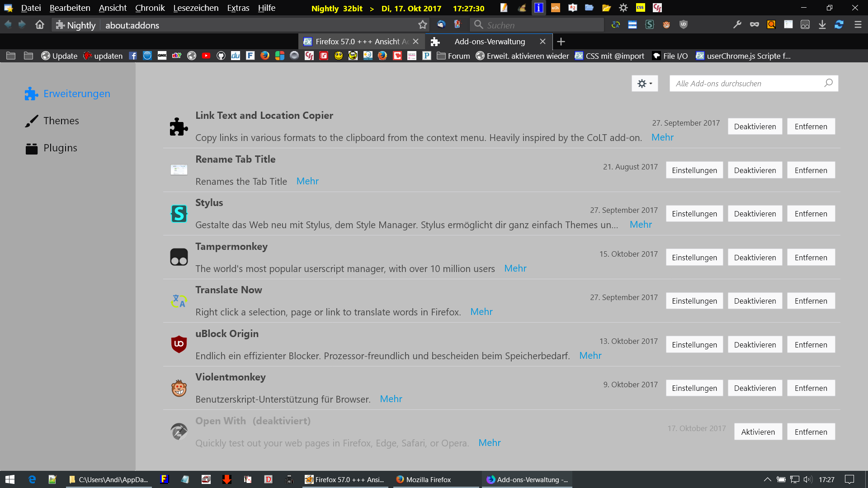Open the hamburger menu icon
868x488 pixels.
[x=858, y=25]
